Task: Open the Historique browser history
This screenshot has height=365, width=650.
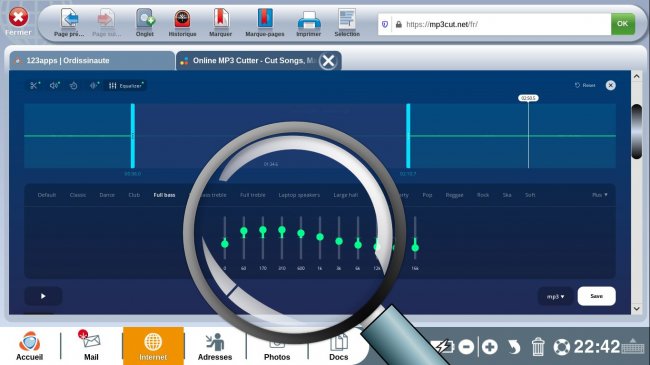Action: coord(182,23)
